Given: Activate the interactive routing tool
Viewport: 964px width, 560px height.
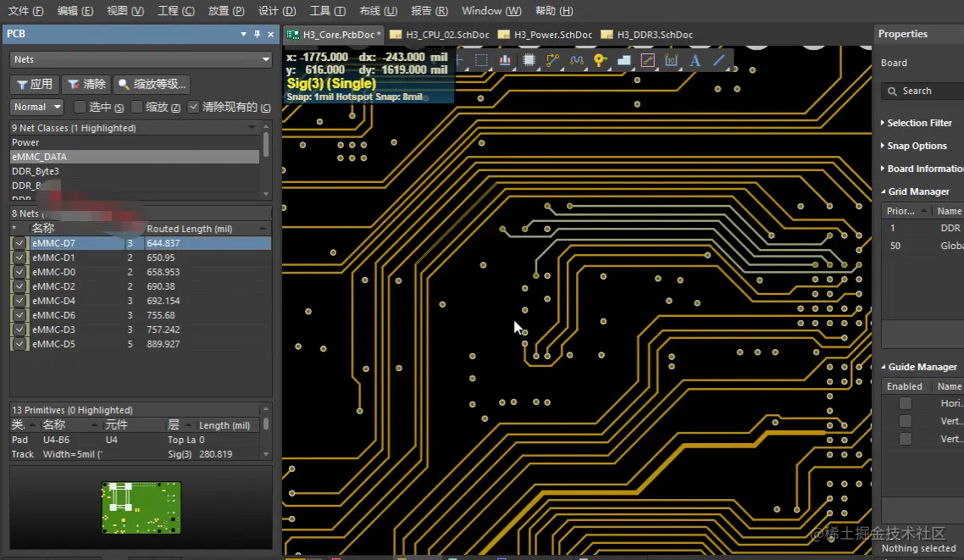Looking at the screenshot, I should [553, 60].
